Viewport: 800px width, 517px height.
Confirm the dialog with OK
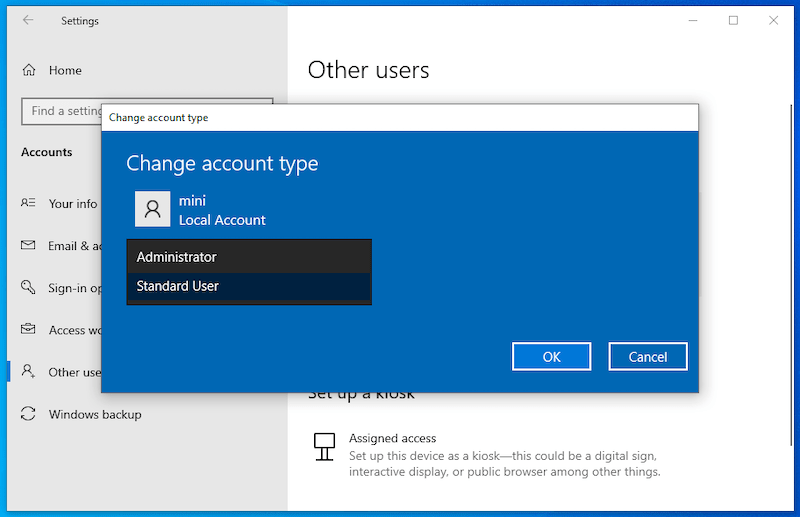(552, 357)
